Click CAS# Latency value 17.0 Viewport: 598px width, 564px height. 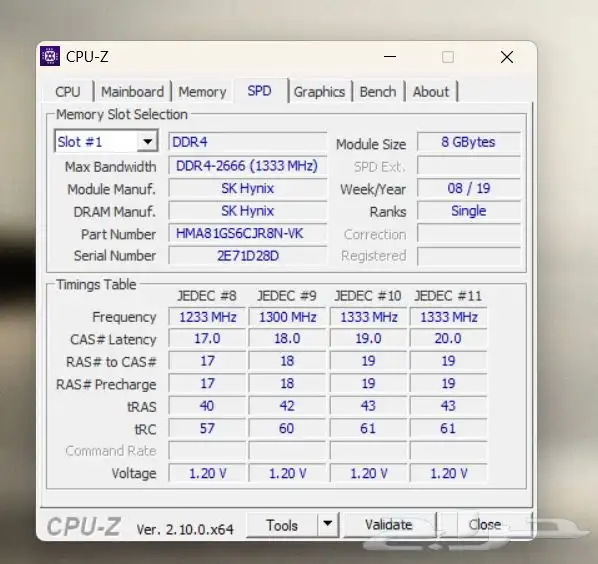207,339
